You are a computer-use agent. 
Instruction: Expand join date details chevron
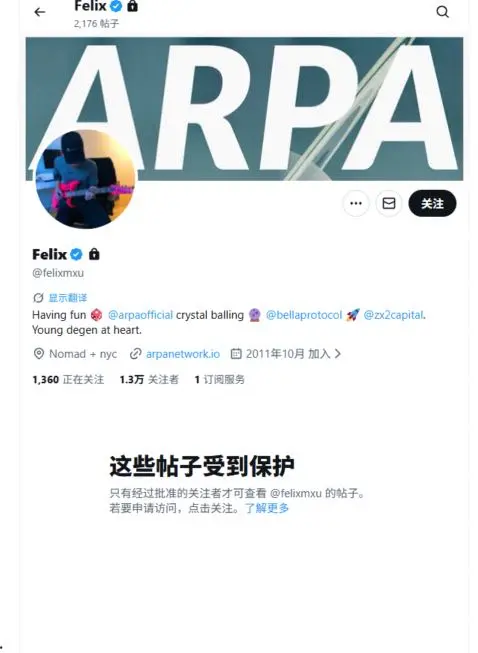[x=338, y=354]
